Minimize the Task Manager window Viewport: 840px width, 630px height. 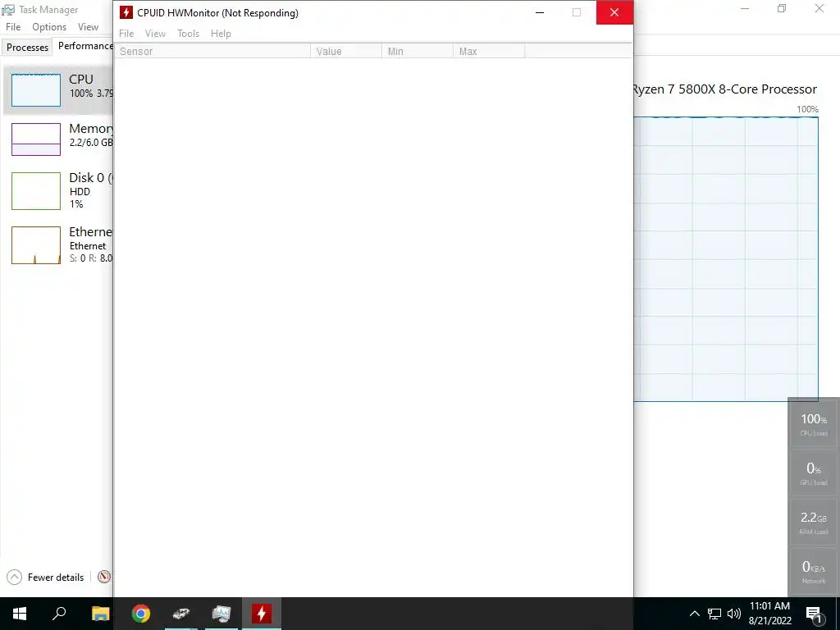pyautogui.click(x=745, y=8)
